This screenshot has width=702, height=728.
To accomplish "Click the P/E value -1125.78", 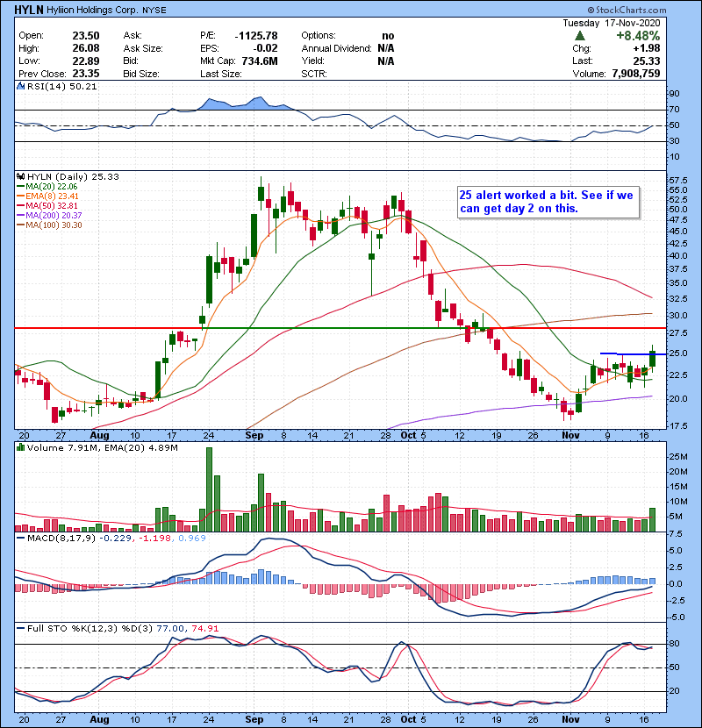I will click(256, 36).
